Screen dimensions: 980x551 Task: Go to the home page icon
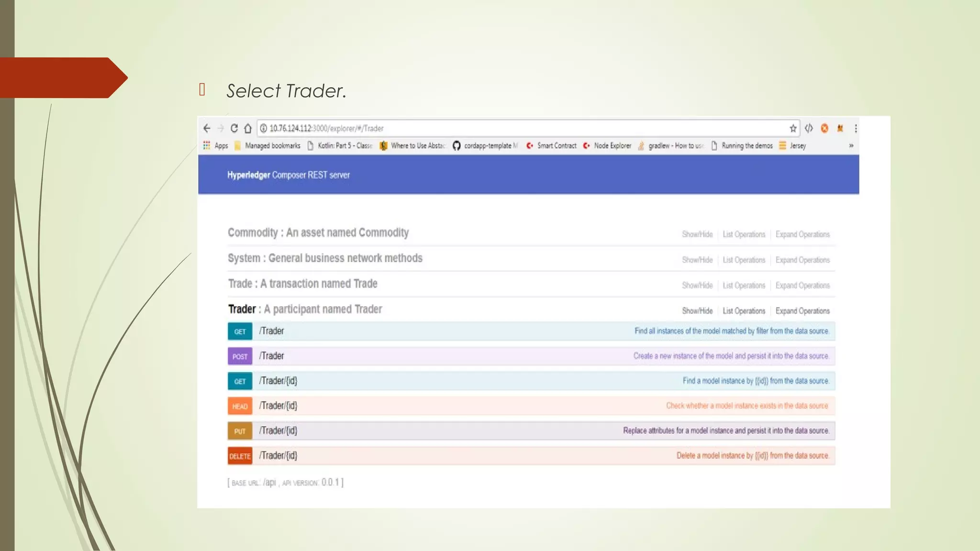tap(247, 128)
